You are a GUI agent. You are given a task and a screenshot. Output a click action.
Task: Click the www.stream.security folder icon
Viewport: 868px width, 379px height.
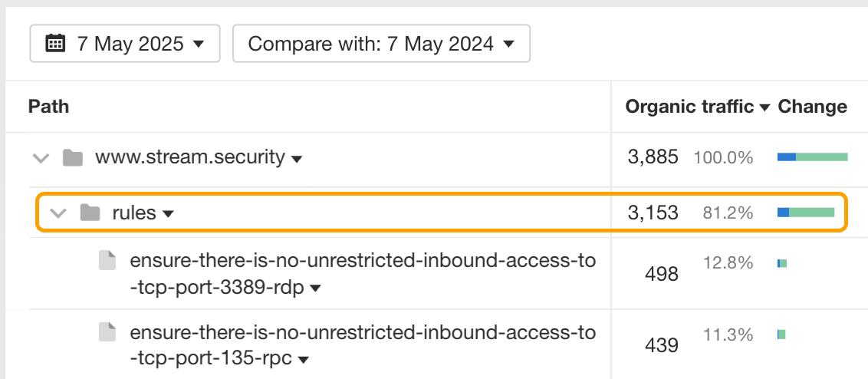[x=73, y=158]
